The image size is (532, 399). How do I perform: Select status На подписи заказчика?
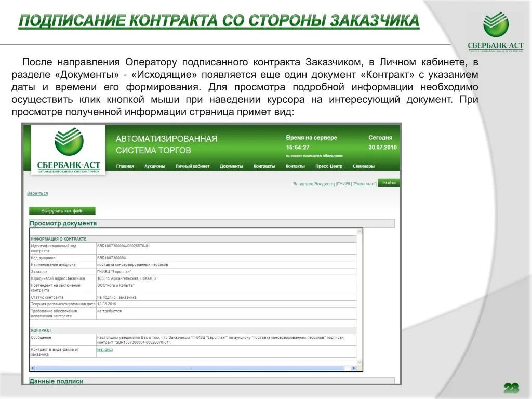(117, 297)
